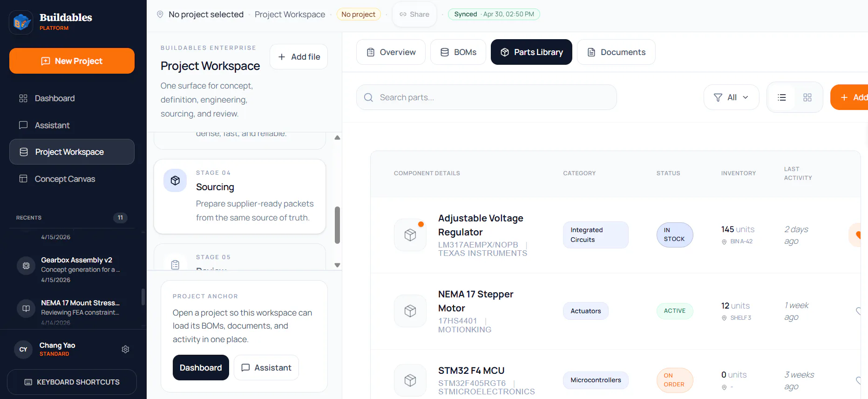868x399 pixels.
Task: Click the NEMA 17 Mount Stress recent icon
Action: click(26, 309)
